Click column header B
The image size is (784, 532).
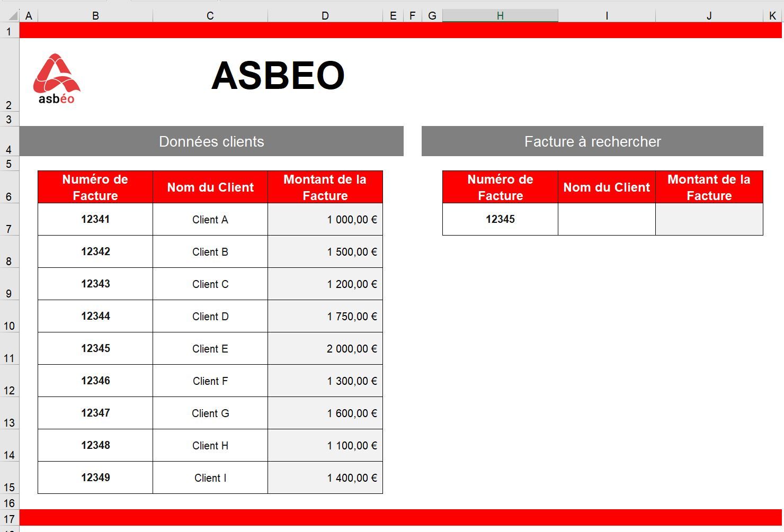coord(95,15)
